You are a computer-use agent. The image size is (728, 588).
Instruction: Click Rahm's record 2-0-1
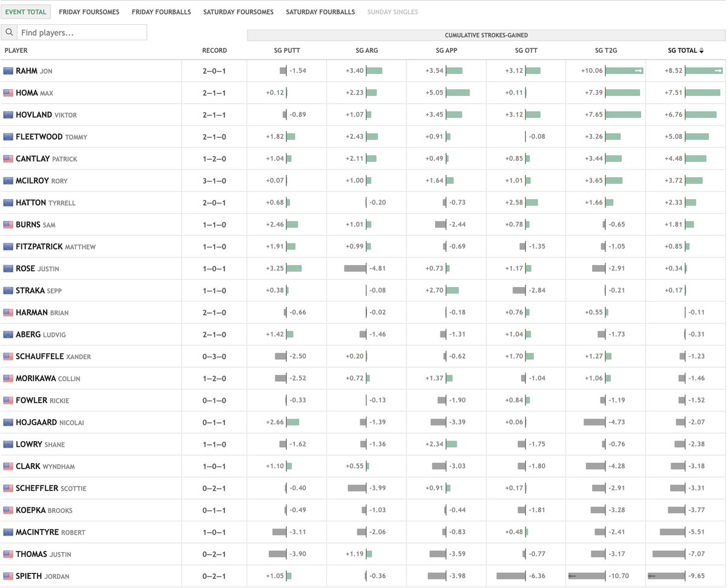tap(215, 71)
